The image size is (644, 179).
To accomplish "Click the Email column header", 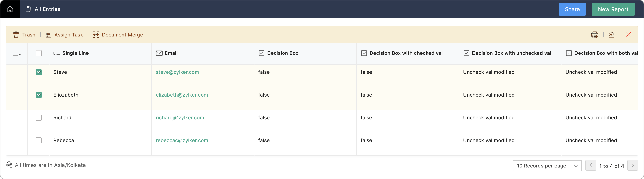I will coord(171,53).
